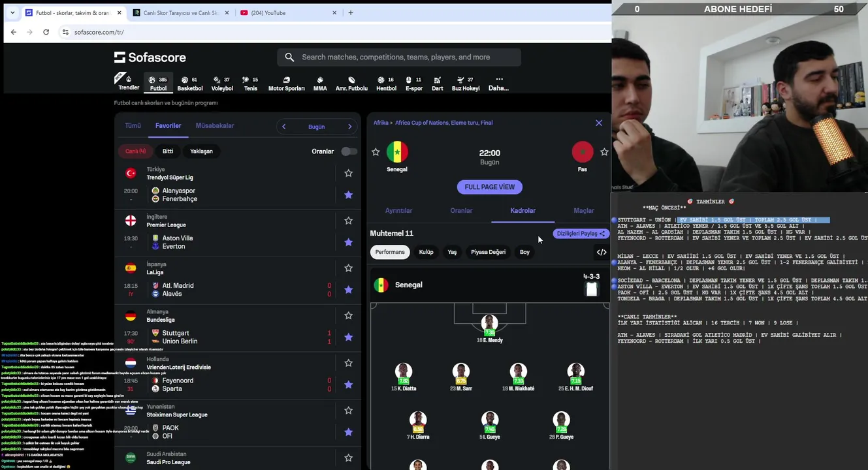
Task: Open the Maçlar match tab
Action: (584, 211)
